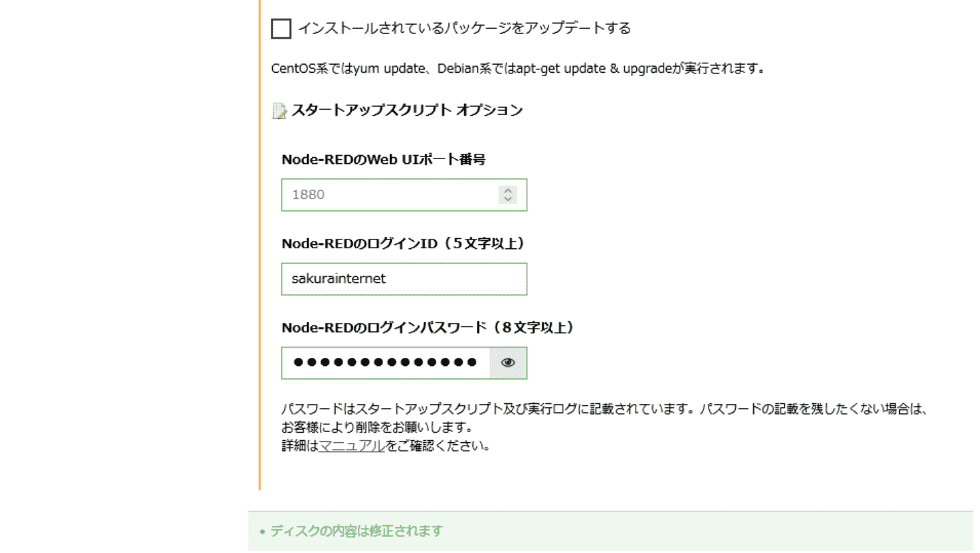The width and height of the screenshot is (980, 553).
Task: Click the ディスクの内容は修正されます notice text
Action: pos(357,531)
